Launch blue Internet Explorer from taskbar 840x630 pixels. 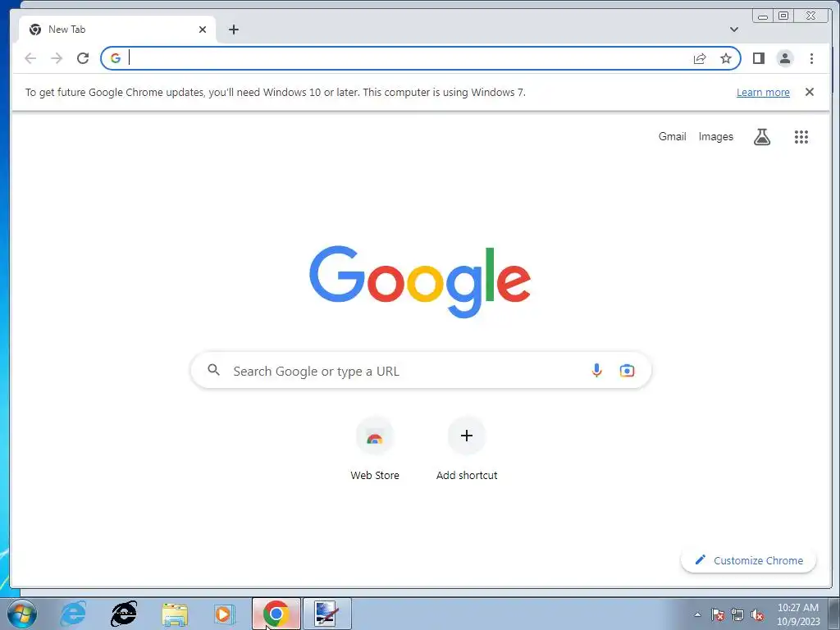coord(73,614)
